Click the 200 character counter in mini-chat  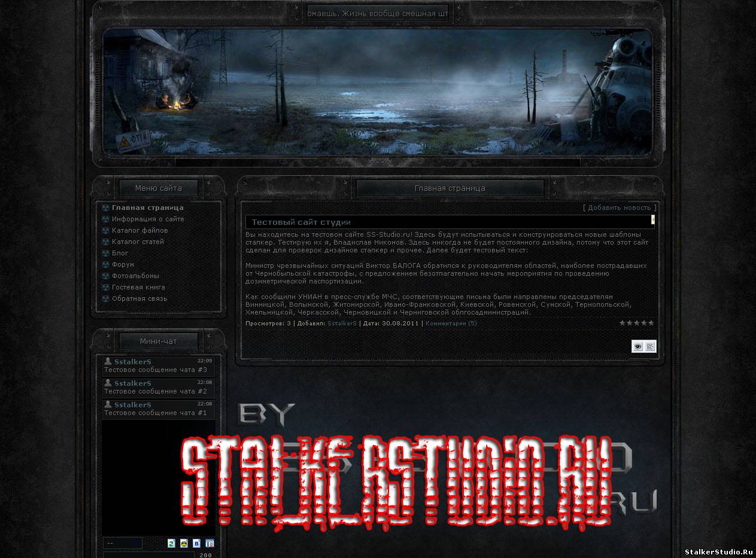tap(205, 555)
